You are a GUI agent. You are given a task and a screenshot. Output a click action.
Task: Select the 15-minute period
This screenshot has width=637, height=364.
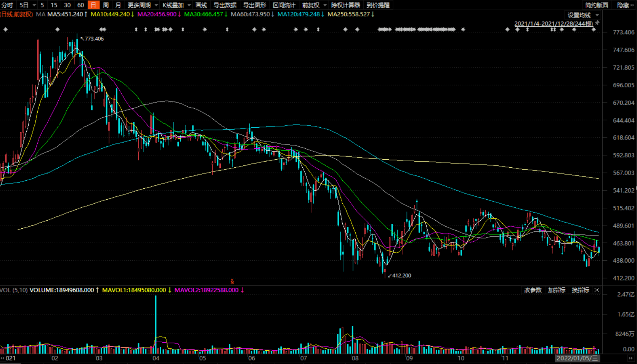click(54, 5)
